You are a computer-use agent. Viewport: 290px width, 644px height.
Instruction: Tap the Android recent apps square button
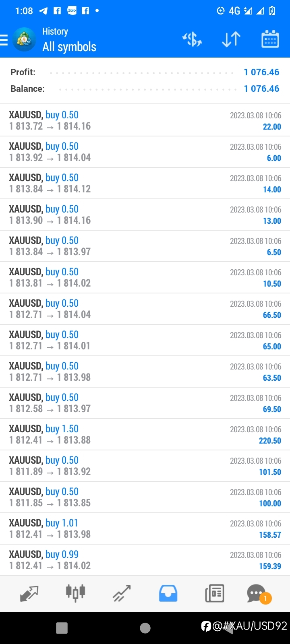tap(62, 628)
